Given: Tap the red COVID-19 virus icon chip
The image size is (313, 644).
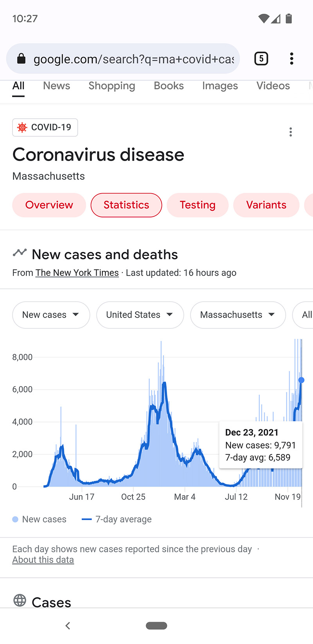Looking at the screenshot, I should (x=23, y=127).
